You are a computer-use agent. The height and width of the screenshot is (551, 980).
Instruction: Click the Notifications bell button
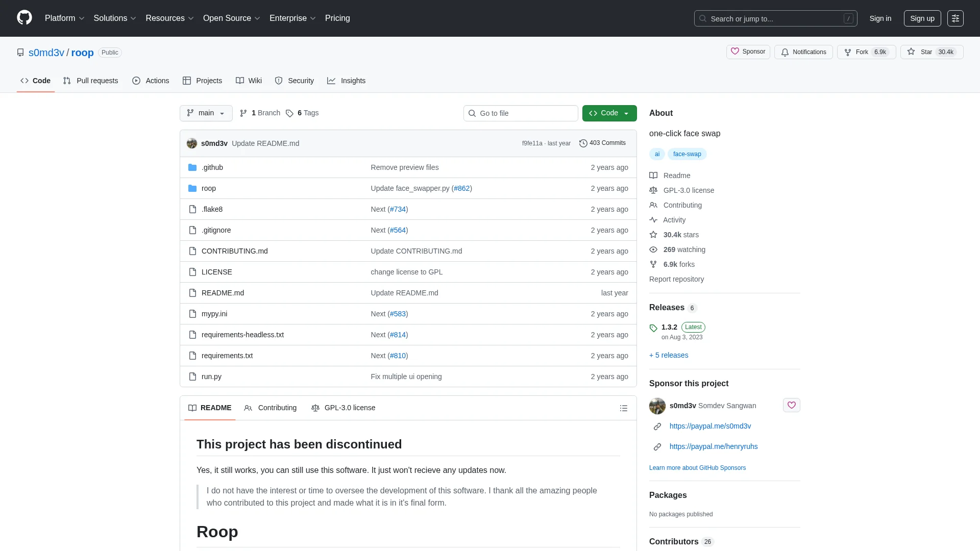point(803,52)
